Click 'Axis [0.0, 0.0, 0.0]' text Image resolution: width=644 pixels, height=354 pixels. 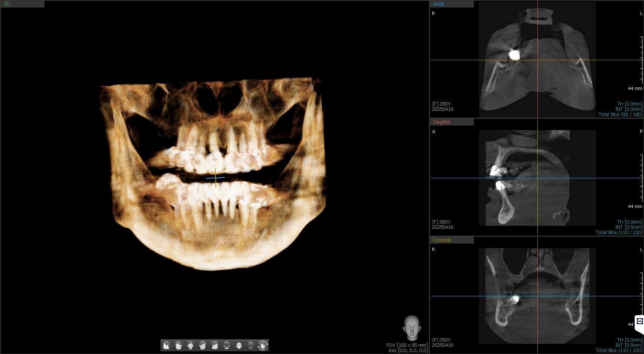(408, 351)
